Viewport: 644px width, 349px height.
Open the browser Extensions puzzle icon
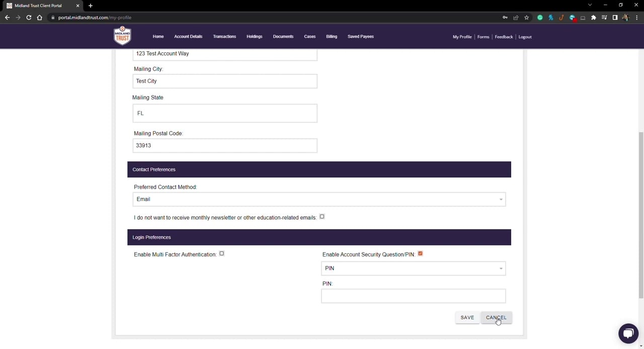594,18
